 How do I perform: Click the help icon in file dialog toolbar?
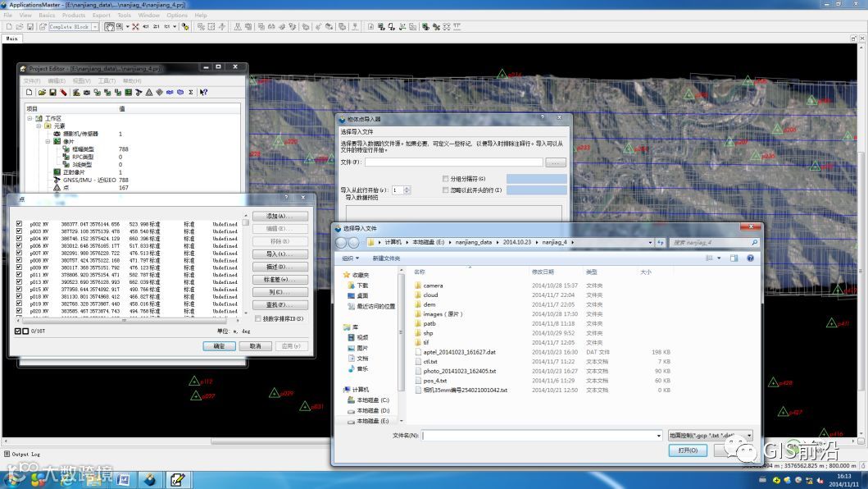coord(750,258)
